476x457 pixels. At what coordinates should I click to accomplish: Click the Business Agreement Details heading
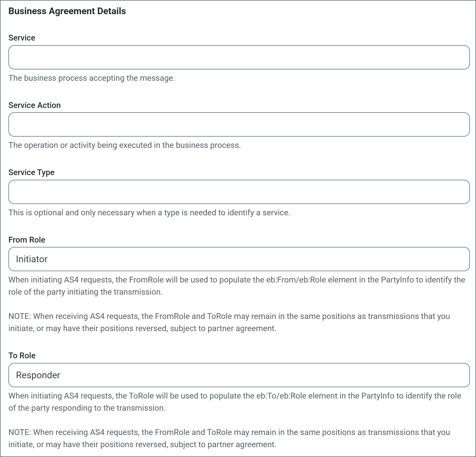67,11
